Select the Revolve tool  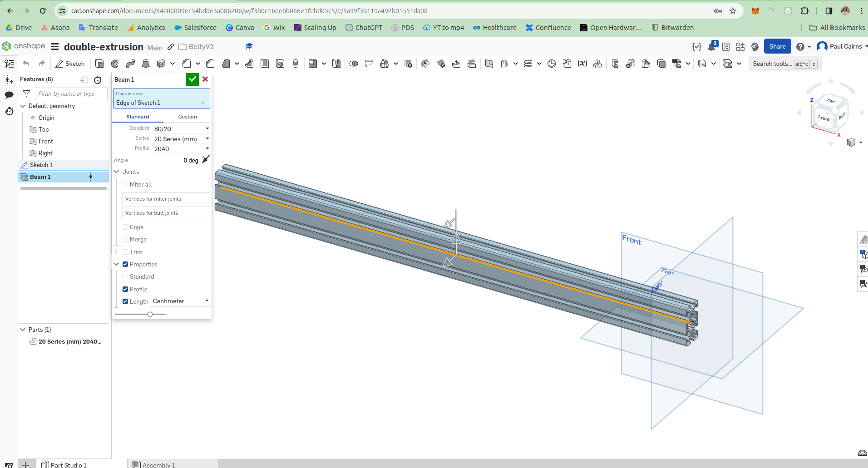(x=115, y=64)
